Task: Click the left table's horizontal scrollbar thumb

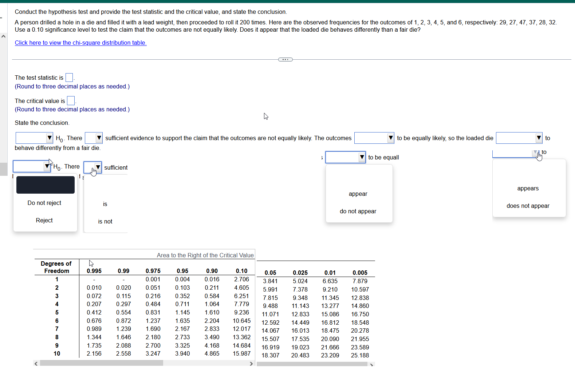Action: (102, 363)
